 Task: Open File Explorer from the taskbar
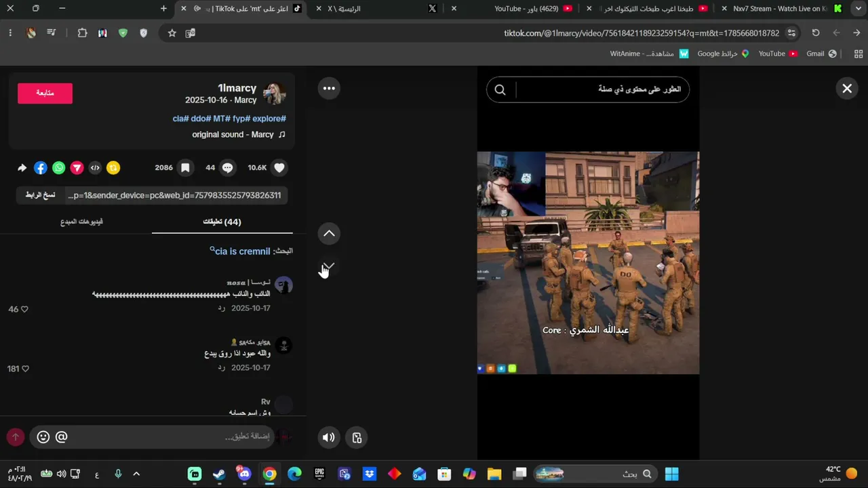[x=494, y=474]
